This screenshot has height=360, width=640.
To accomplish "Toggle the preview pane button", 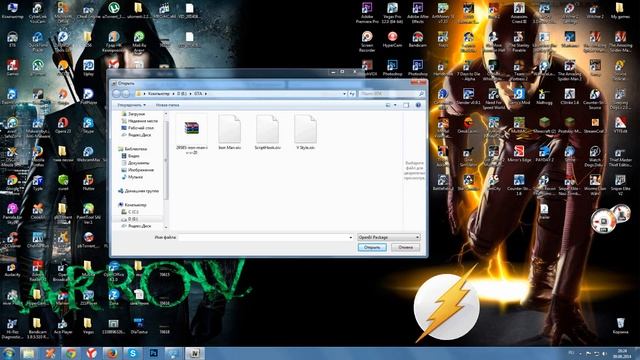I will [406, 105].
